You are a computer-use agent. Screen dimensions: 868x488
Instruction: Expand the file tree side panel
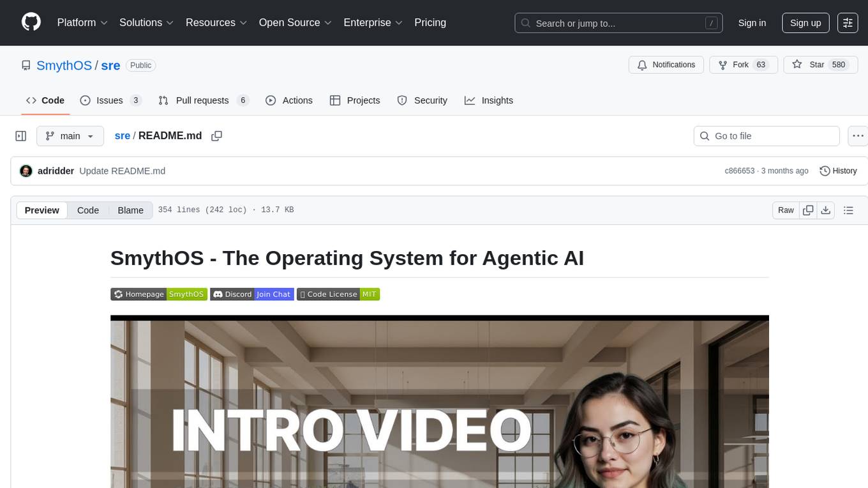21,136
